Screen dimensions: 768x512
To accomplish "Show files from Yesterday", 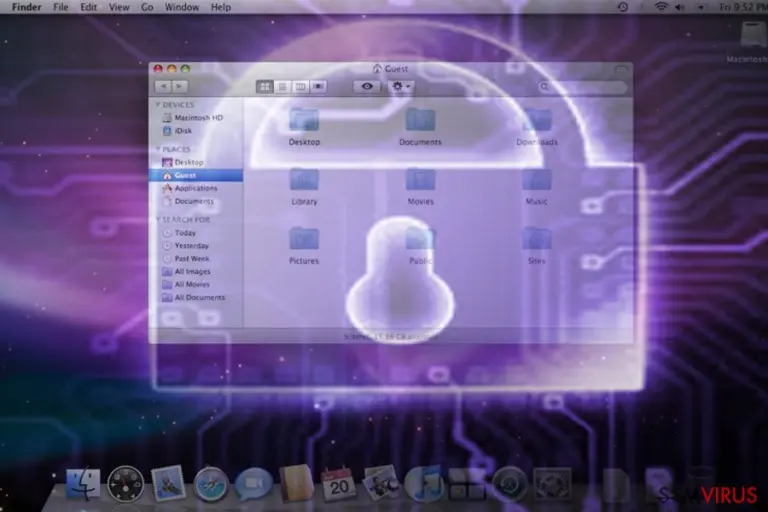I will click(x=196, y=245).
